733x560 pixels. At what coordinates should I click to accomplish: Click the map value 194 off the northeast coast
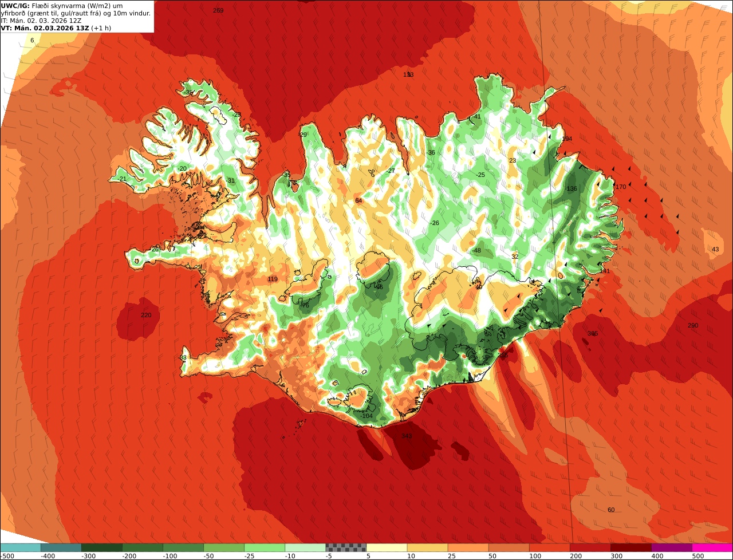point(567,139)
